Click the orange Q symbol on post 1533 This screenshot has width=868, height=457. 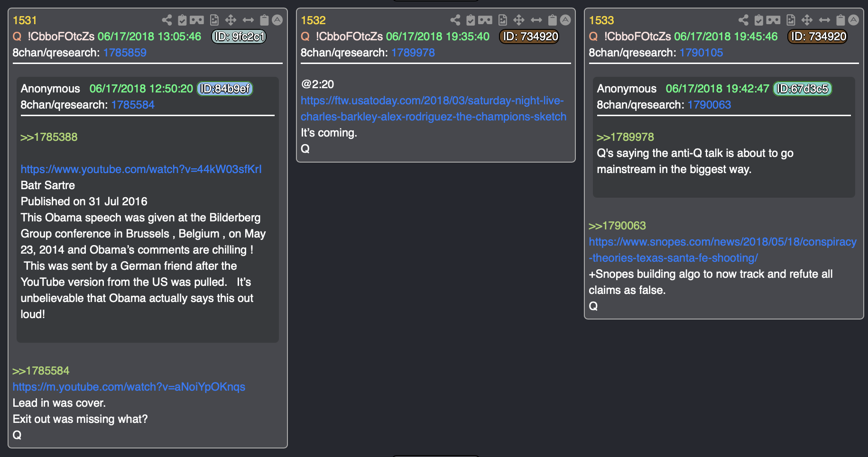(x=593, y=37)
